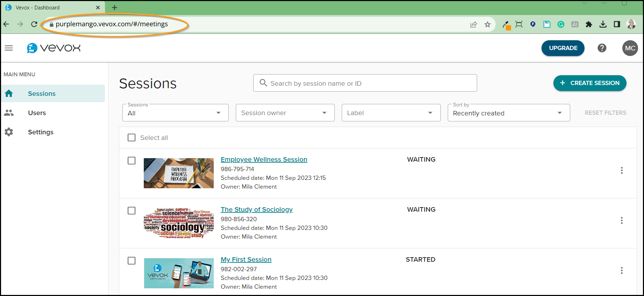644x296 pixels.
Task: Click Scheduled date Mon 11 Sep 2023 12:15
Action: [273, 178]
